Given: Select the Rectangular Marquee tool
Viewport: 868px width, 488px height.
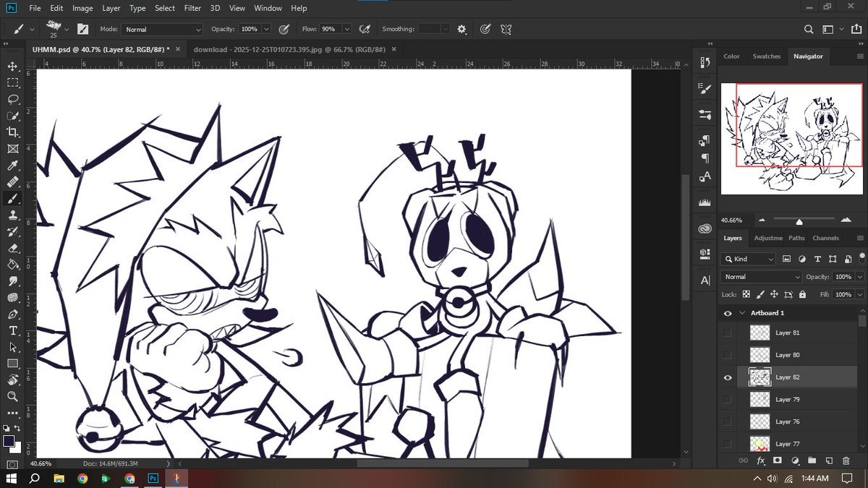Looking at the screenshot, I should pos(12,82).
